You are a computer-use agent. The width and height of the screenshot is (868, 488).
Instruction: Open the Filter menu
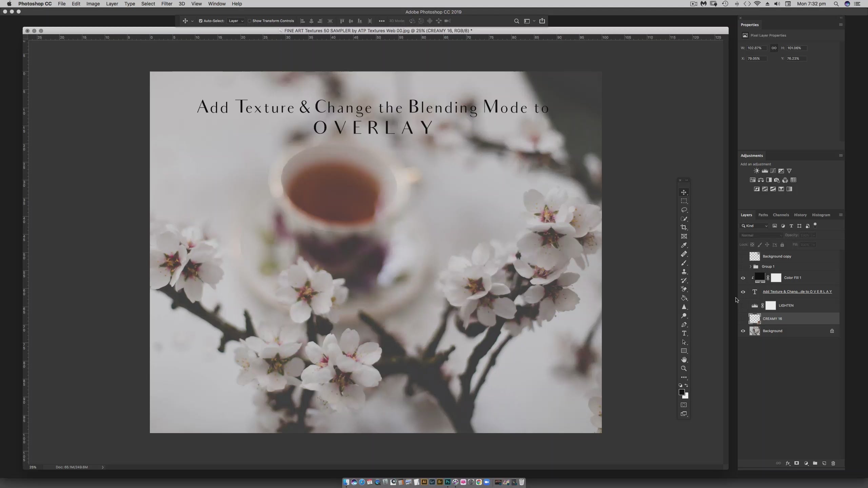pyautogui.click(x=166, y=4)
